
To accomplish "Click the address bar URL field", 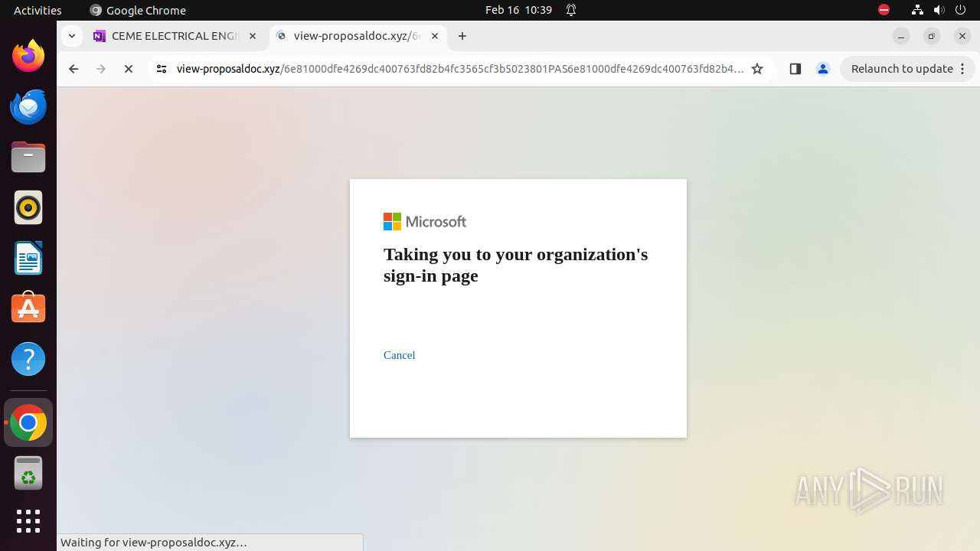I will pyautogui.click(x=459, y=69).
